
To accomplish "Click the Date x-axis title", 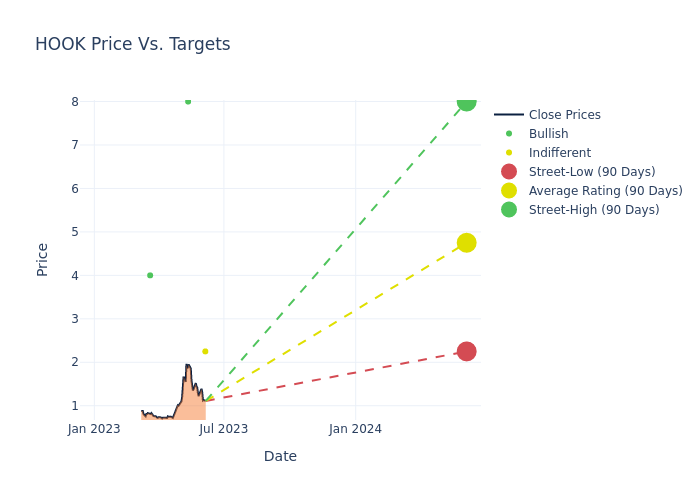I will coord(280,456).
